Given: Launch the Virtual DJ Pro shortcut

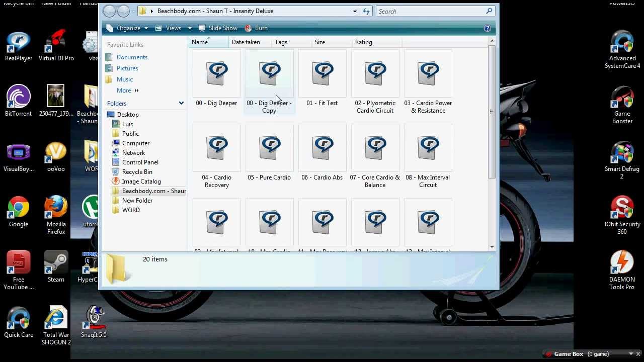Looking at the screenshot, I should pos(56,46).
